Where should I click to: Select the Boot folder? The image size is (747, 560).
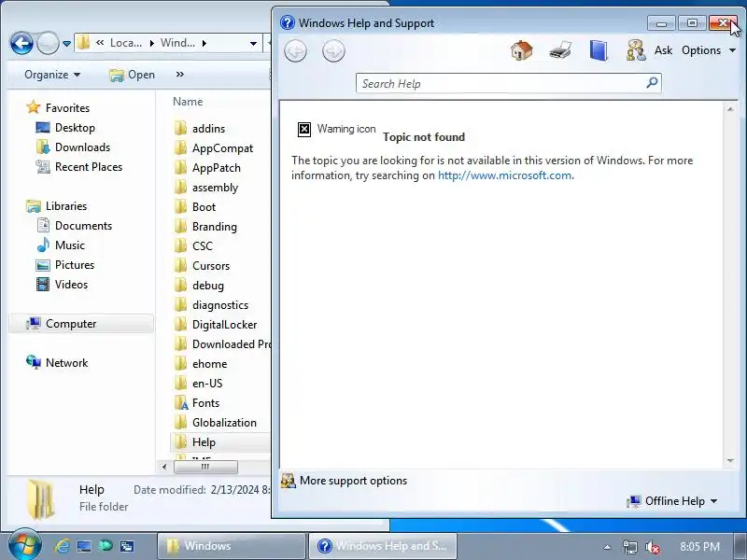(x=194, y=206)
